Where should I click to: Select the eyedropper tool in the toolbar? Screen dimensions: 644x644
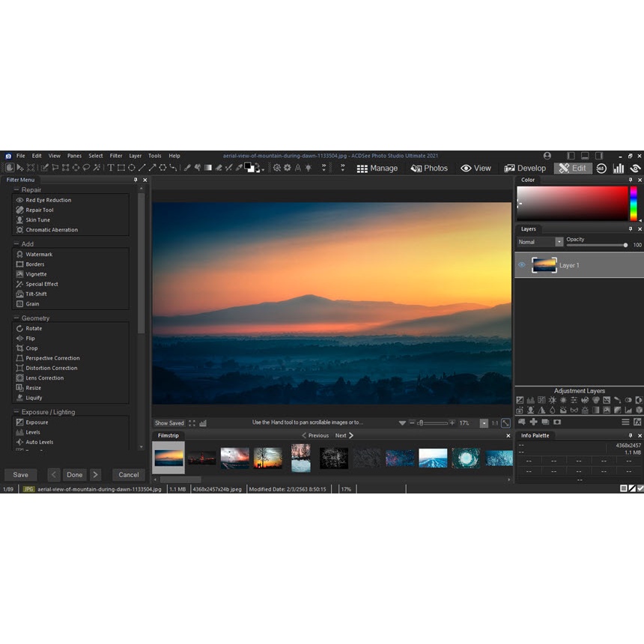tap(237, 168)
